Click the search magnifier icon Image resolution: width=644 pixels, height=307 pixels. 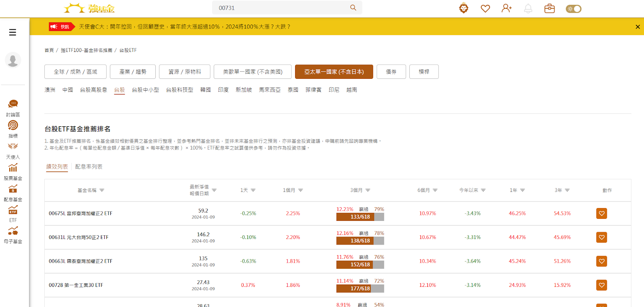click(353, 8)
